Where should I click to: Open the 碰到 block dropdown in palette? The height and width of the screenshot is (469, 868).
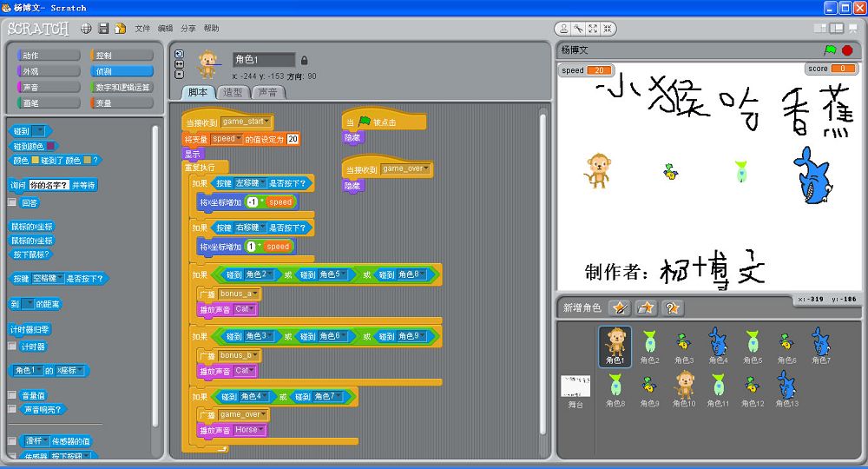pos(39,131)
